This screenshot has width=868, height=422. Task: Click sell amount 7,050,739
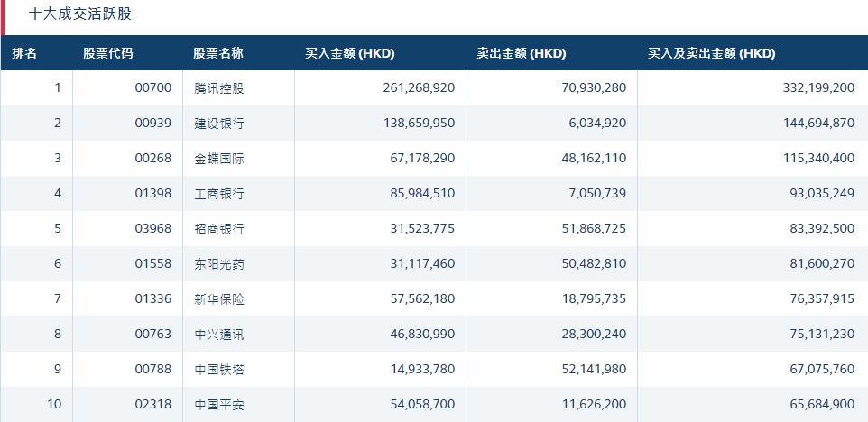[x=597, y=193]
